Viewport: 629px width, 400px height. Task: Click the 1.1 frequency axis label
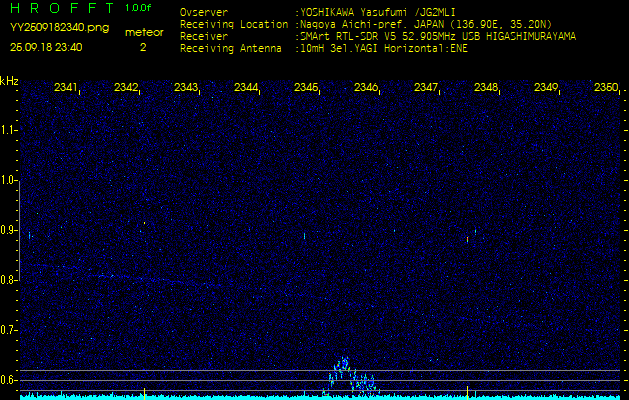coord(9,130)
